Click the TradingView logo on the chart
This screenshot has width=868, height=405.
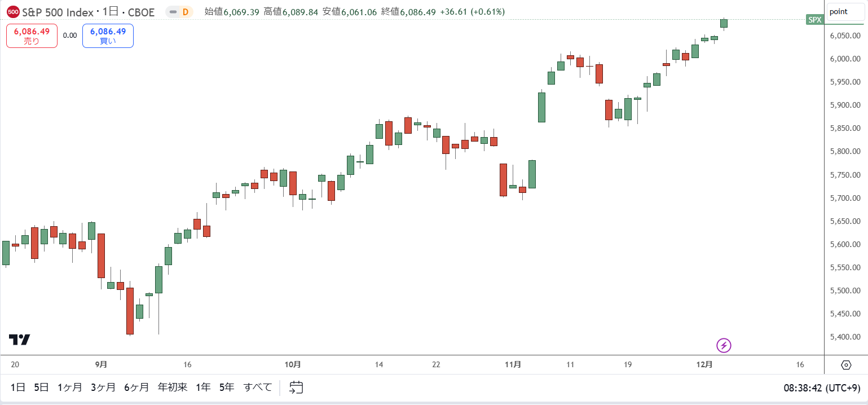(x=19, y=340)
